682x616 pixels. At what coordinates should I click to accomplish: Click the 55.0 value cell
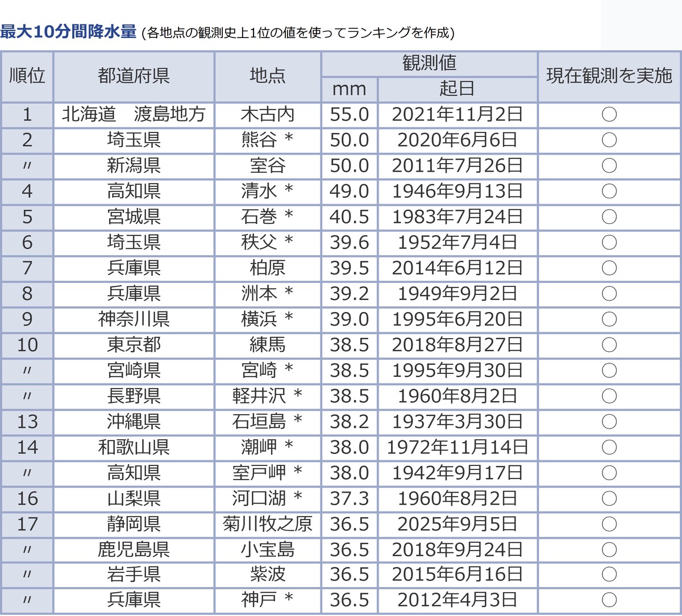(x=350, y=115)
